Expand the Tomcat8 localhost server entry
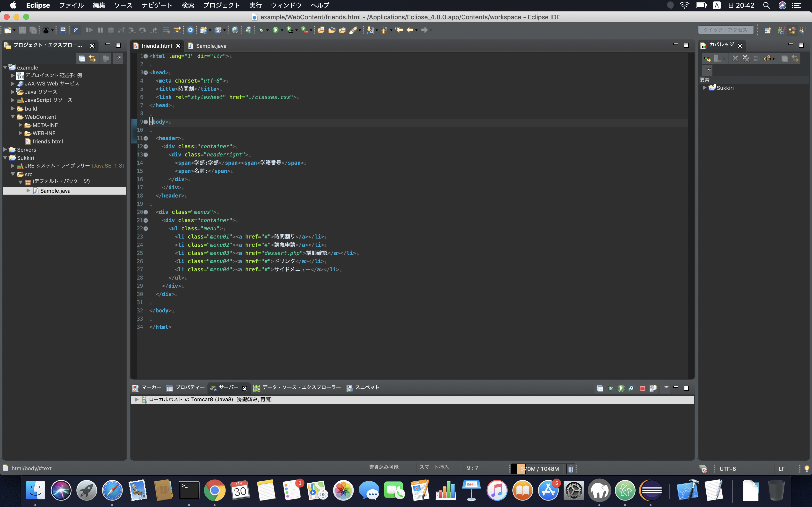812x507 pixels. [x=137, y=399]
